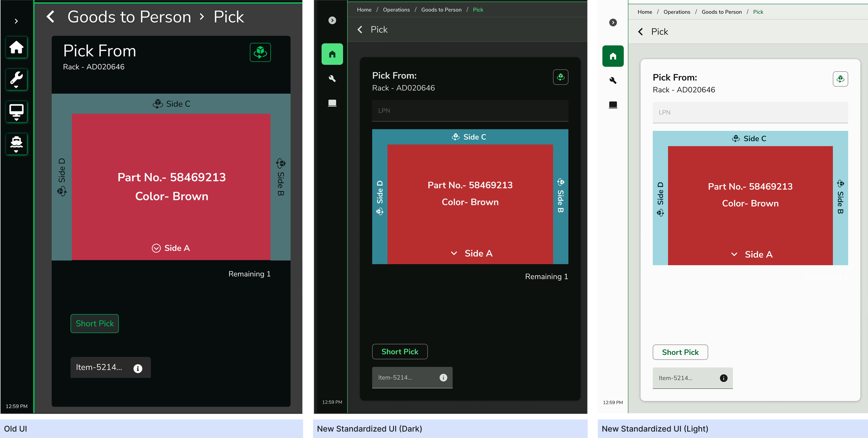Click the ship icon in Old UI sidebar
868x438 pixels.
[x=16, y=144]
